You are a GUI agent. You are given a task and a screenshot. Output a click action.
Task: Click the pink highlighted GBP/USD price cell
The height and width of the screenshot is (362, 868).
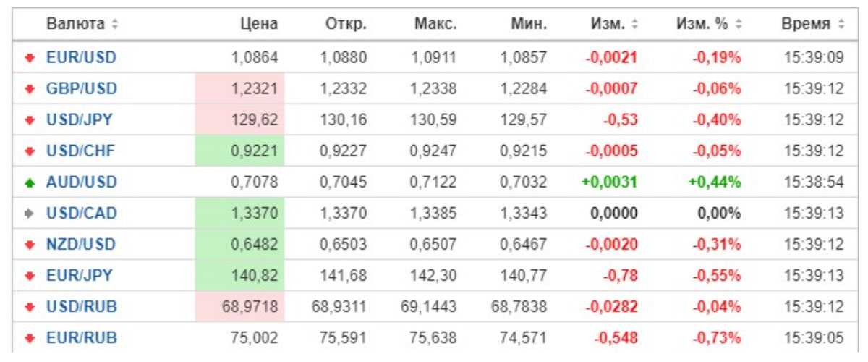240,88
